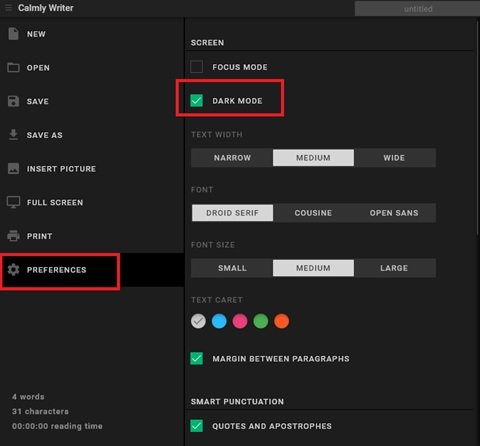Set font size to Medium
This screenshot has width=480, height=446.
tap(313, 268)
